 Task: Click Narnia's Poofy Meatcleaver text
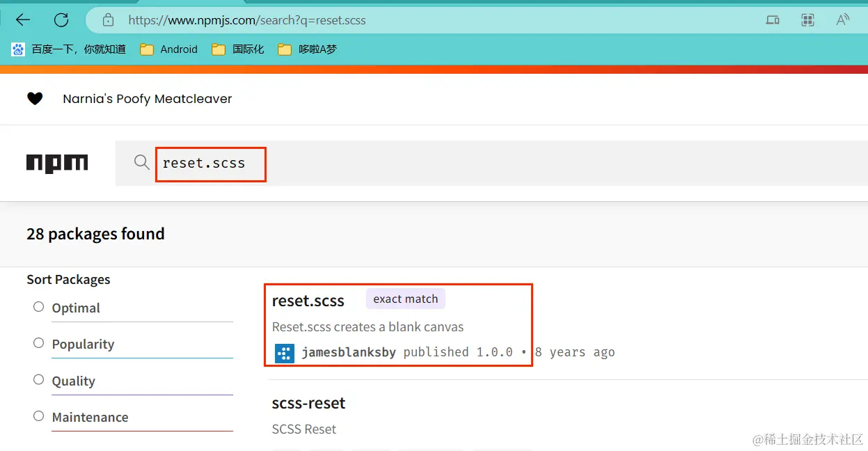click(x=148, y=99)
